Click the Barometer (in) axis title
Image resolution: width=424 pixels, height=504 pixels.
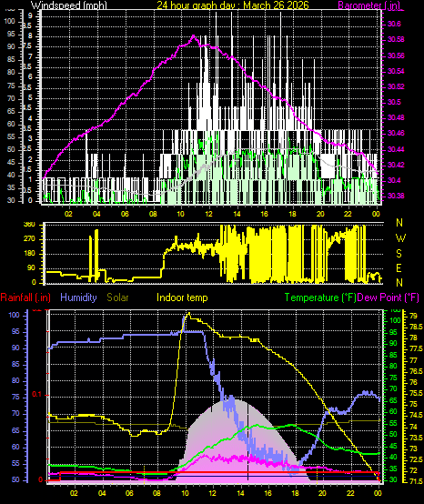[369, 5]
